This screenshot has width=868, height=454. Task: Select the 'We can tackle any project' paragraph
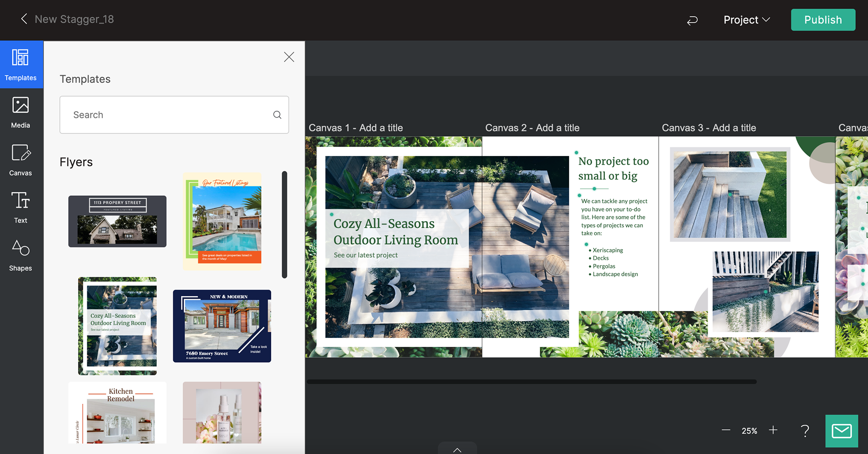click(614, 217)
